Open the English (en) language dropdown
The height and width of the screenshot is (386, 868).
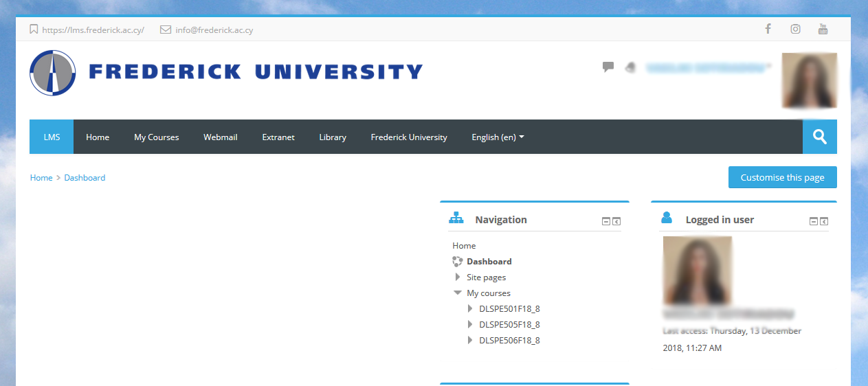pyautogui.click(x=498, y=137)
